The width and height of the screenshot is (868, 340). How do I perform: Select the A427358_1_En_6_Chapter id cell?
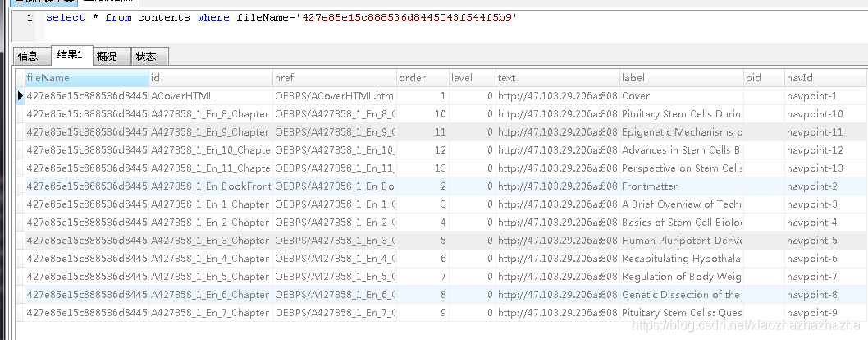(x=211, y=295)
